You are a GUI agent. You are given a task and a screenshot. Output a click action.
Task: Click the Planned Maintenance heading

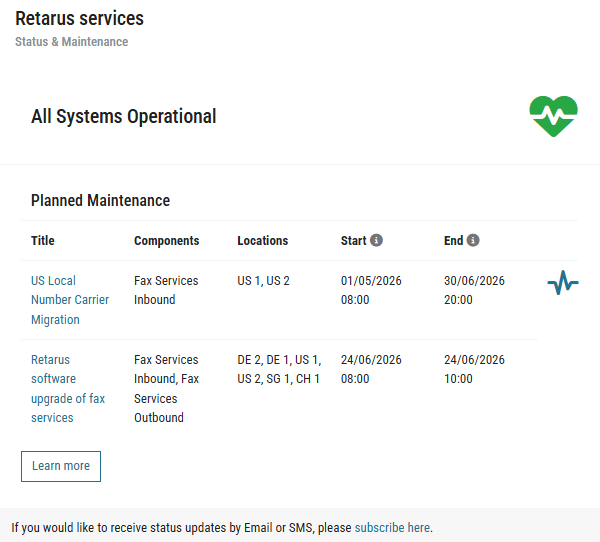pos(100,201)
